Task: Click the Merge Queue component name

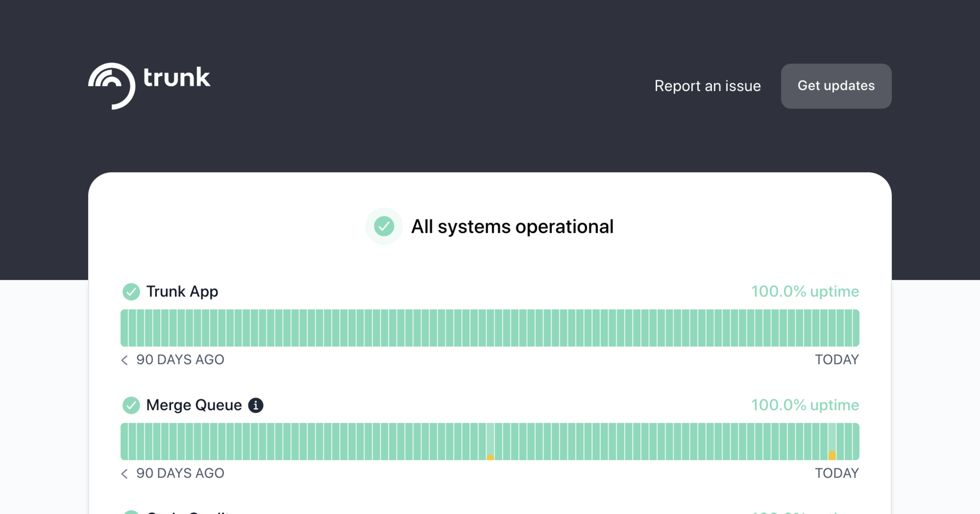Action: pyautogui.click(x=194, y=405)
